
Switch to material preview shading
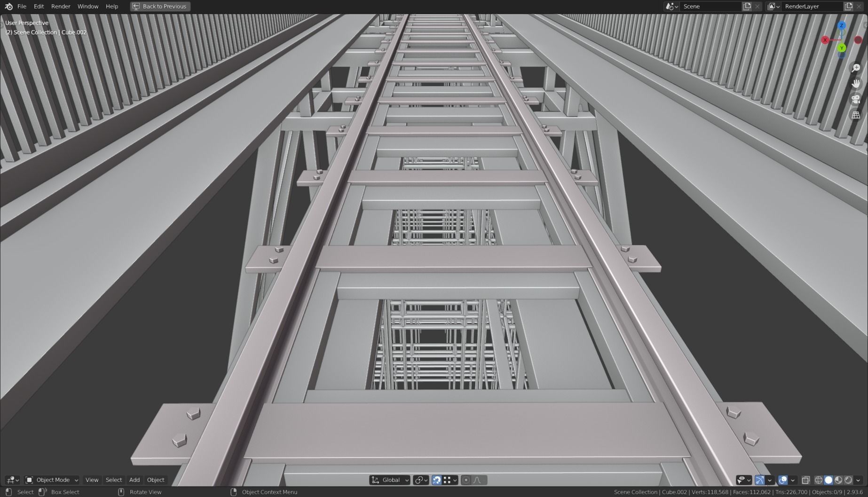tap(838, 480)
